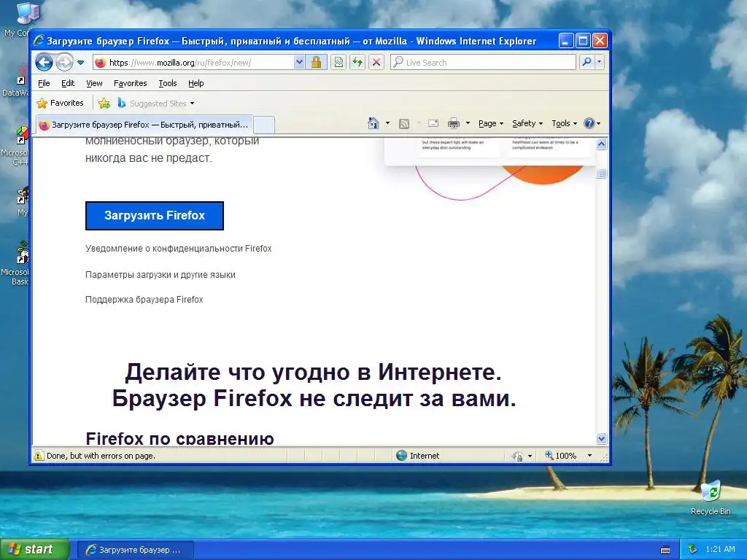This screenshot has height=560, width=747.
Task: Open Suggested Sites dropdown
Action: click(156, 104)
